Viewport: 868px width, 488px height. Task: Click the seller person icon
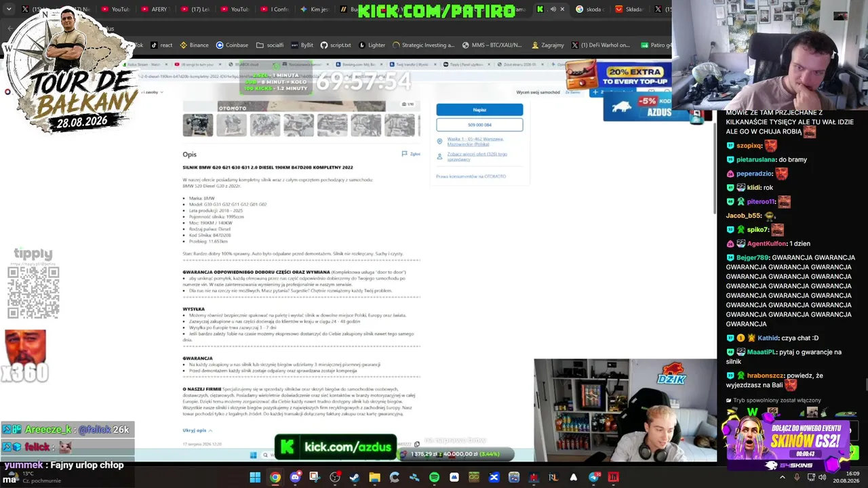(x=439, y=157)
